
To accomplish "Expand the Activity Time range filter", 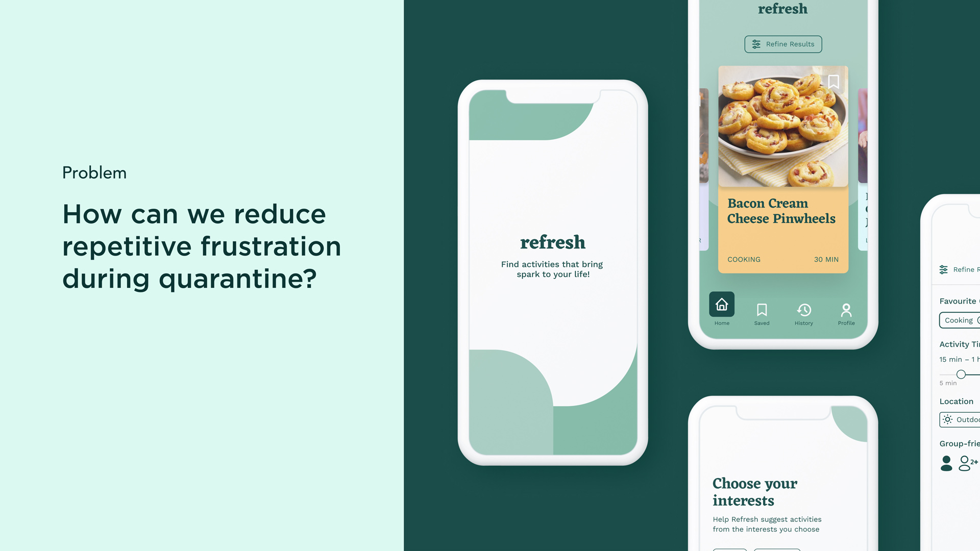I will (x=962, y=373).
